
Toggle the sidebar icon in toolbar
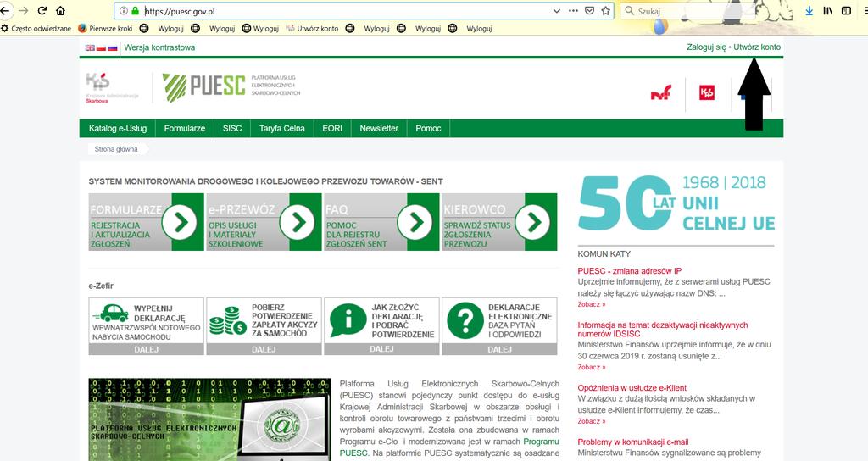click(847, 10)
